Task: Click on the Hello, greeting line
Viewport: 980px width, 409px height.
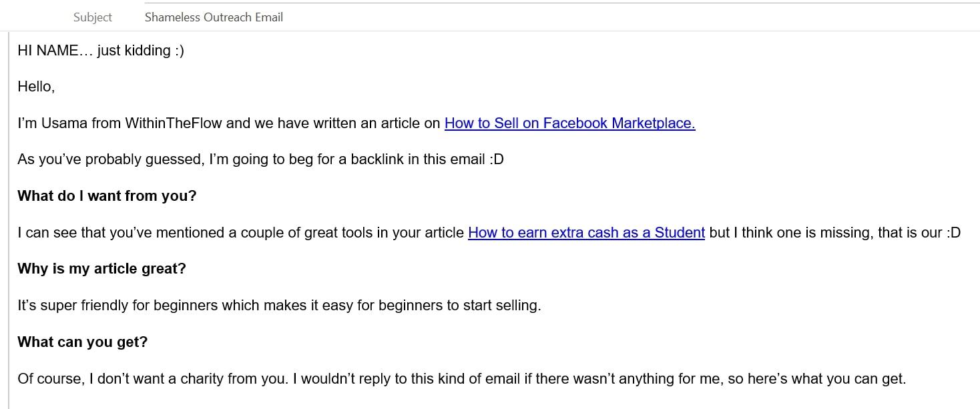Action: (36, 87)
